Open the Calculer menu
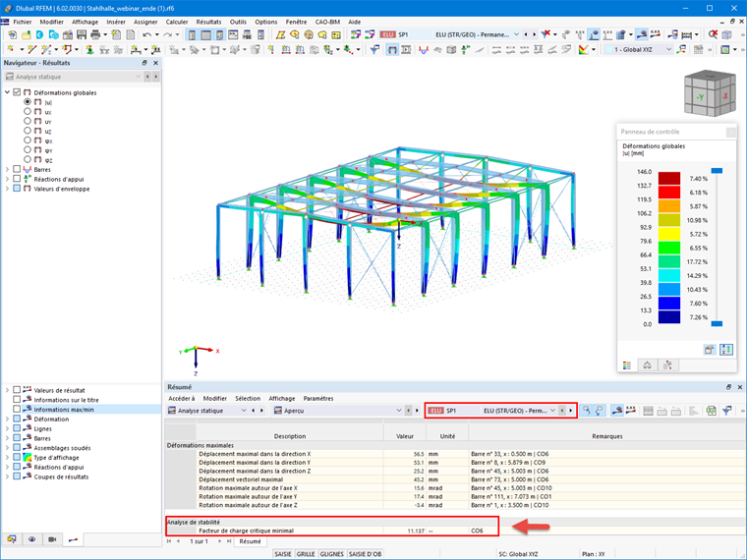The image size is (747, 560). (177, 22)
